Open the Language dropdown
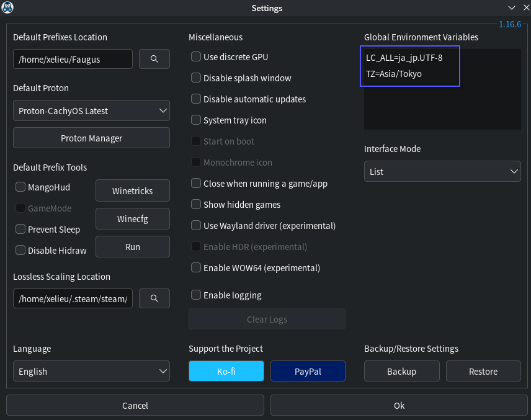The height and width of the screenshot is (420, 531). coord(91,371)
